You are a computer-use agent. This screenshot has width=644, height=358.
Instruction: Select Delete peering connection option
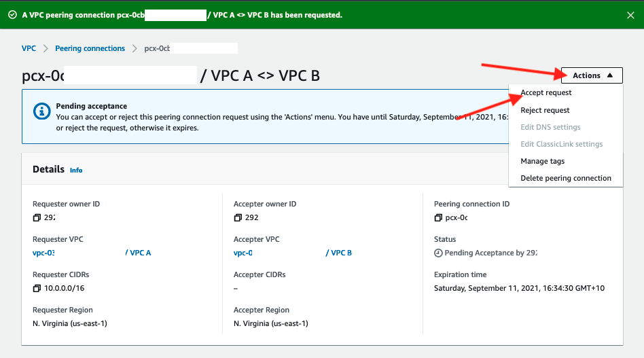(x=565, y=178)
